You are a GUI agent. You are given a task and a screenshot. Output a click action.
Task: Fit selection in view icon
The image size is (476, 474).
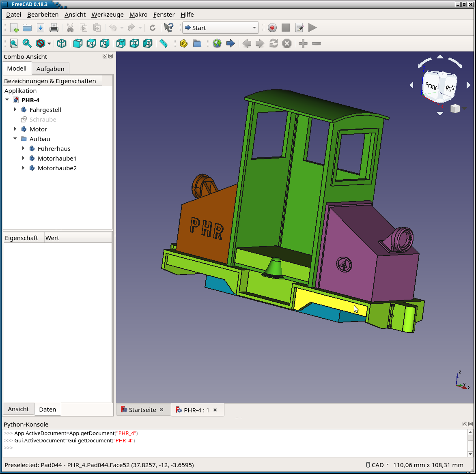27,43
